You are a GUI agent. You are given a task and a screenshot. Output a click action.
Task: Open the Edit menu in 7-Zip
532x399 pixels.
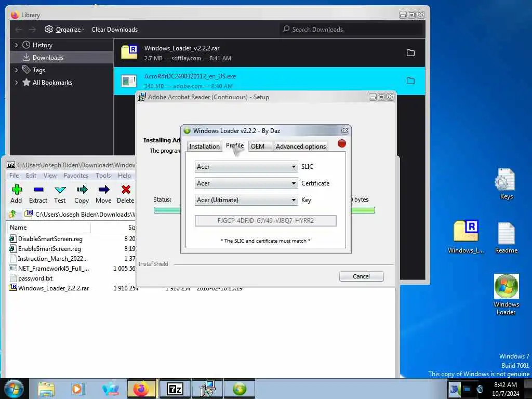31,176
